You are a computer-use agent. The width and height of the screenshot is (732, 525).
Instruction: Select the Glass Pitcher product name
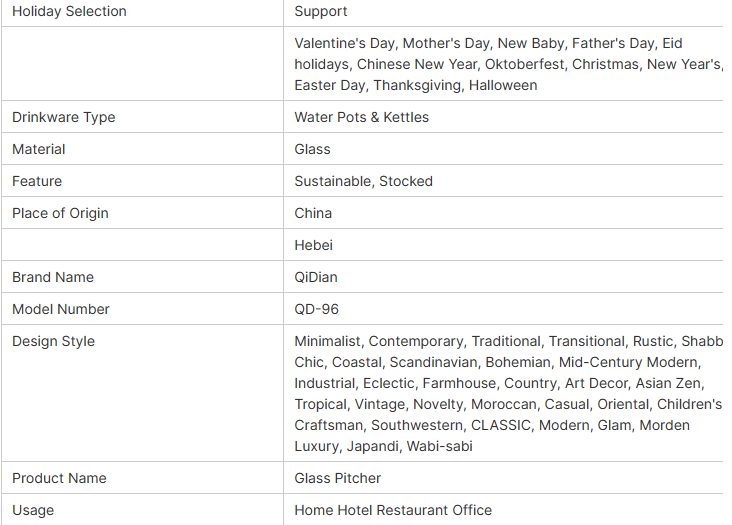(338, 478)
